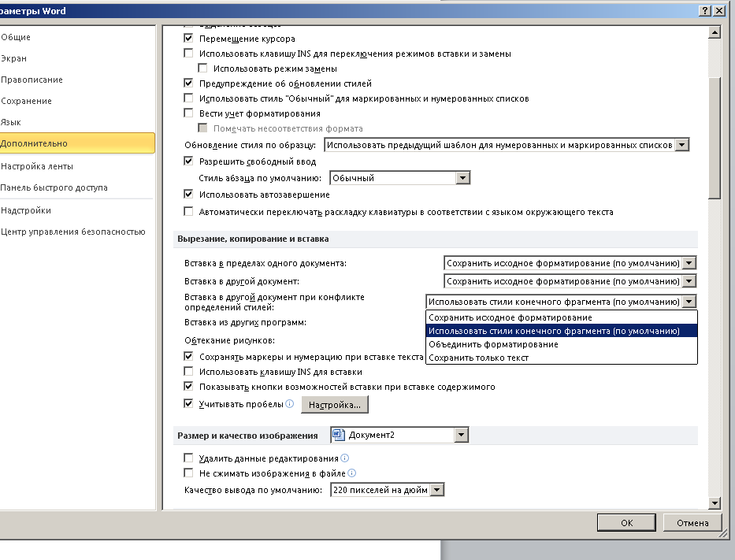Screen dimensions: 735x560
Task: Click scrollbar up arrow
Action: (714, 32)
